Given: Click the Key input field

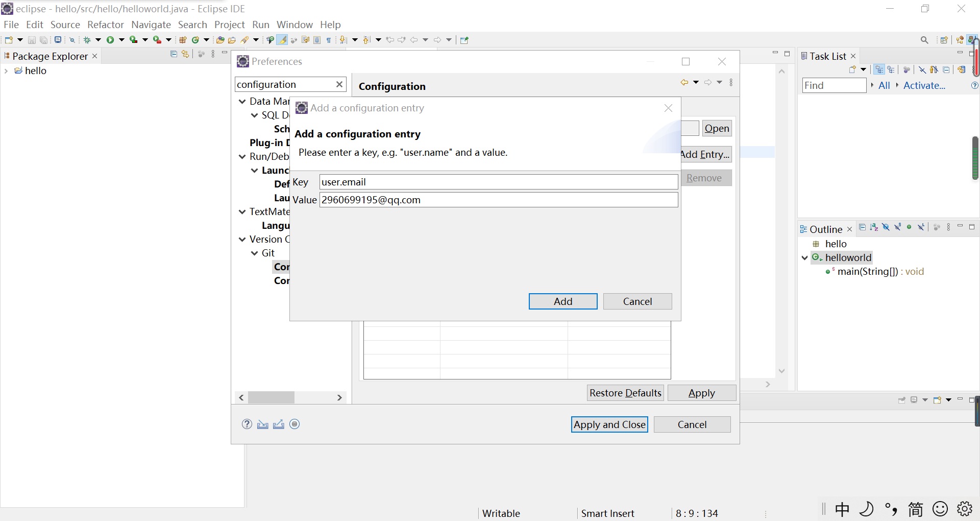Looking at the screenshot, I should pyautogui.click(x=499, y=182).
